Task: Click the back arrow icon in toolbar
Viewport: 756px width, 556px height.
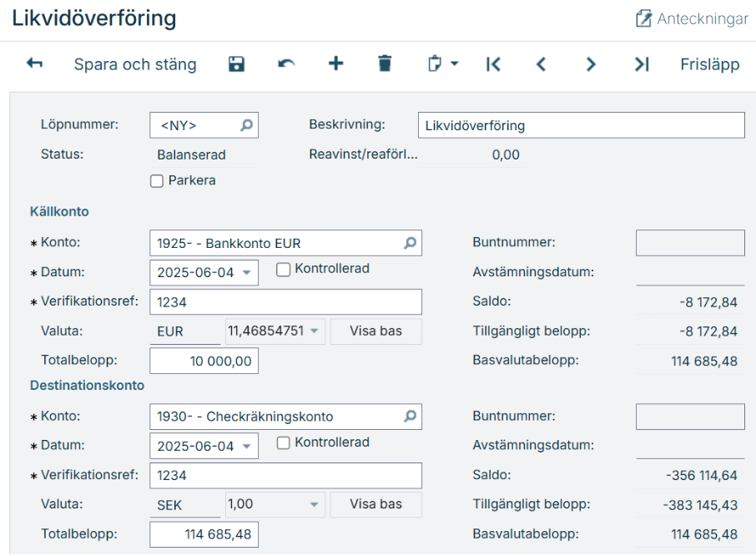Action: point(34,64)
